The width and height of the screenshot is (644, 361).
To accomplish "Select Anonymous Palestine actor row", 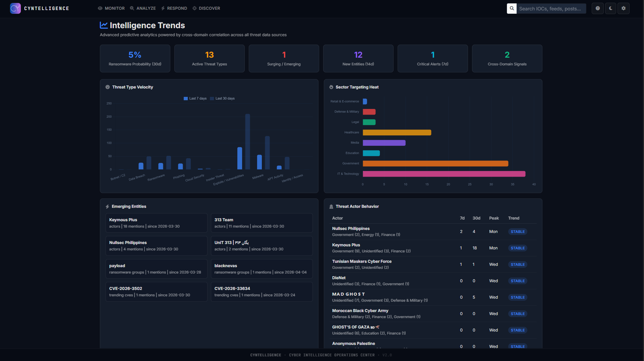I will (x=433, y=344).
